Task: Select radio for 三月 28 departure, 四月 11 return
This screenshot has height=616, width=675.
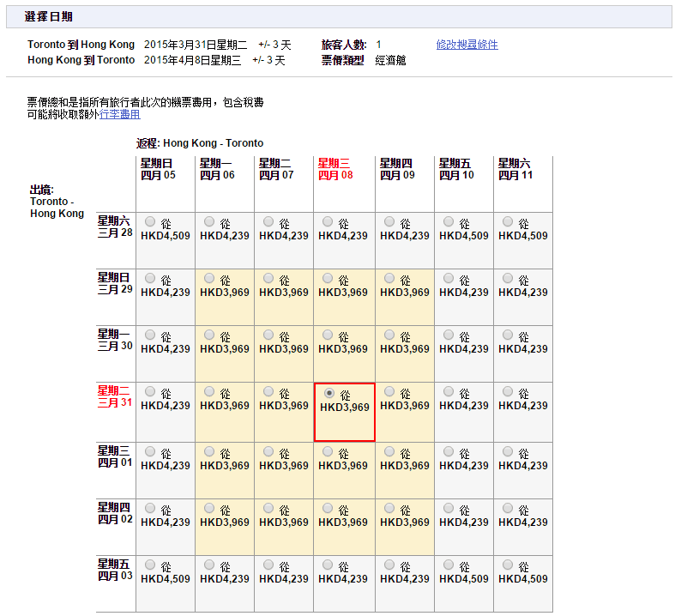Action: [509, 222]
